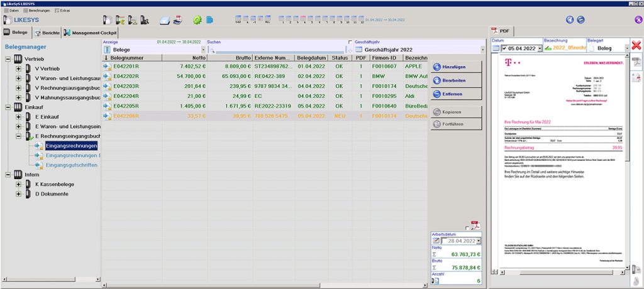The width and height of the screenshot is (644, 289).
Task: Click the green gear settings icon in toolbar
Action: pos(197,20)
